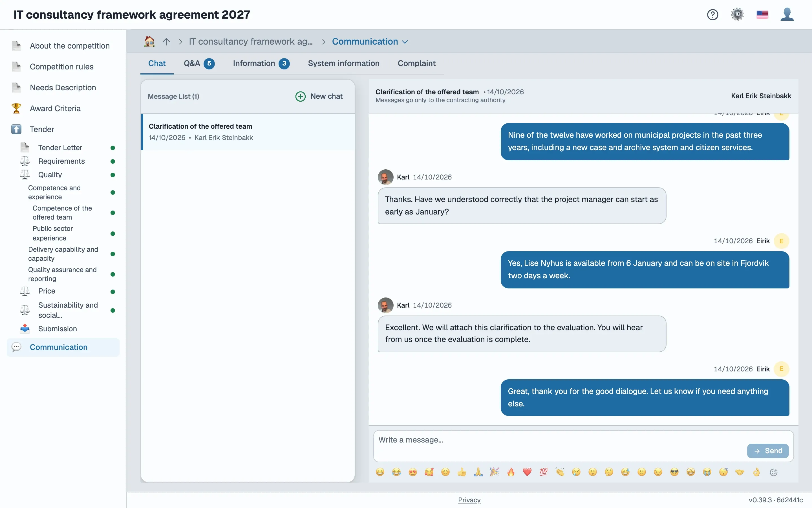
Task: Send the message
Action: [x=768, y=451]
